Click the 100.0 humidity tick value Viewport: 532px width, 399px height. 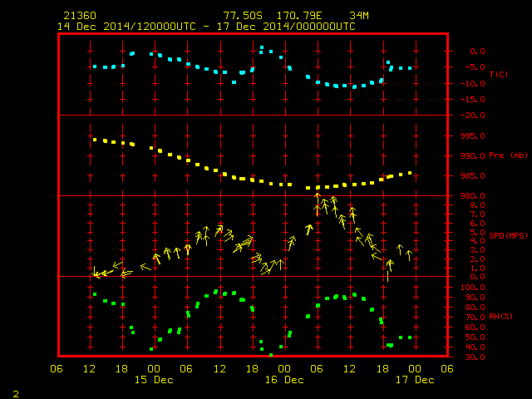tap(473, 288)
